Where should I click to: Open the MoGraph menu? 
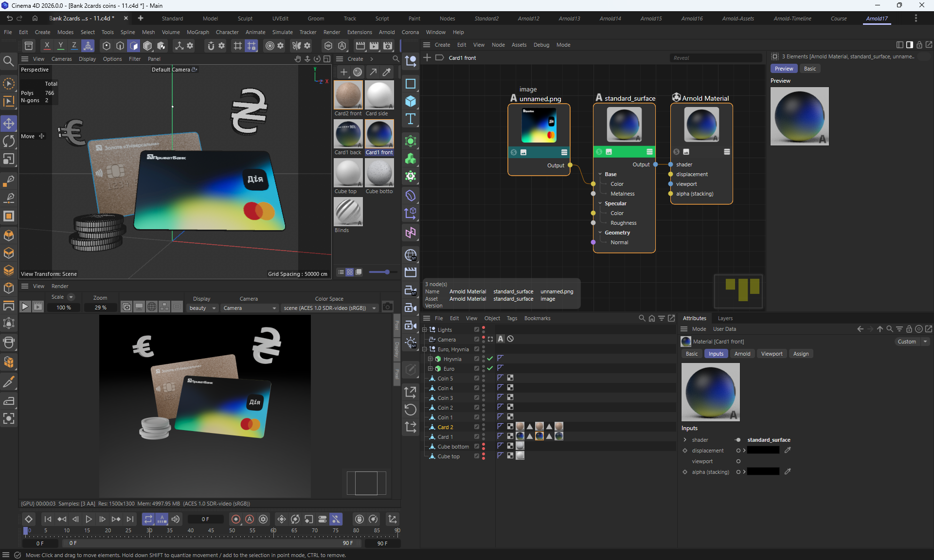click(x=198, y=32)
